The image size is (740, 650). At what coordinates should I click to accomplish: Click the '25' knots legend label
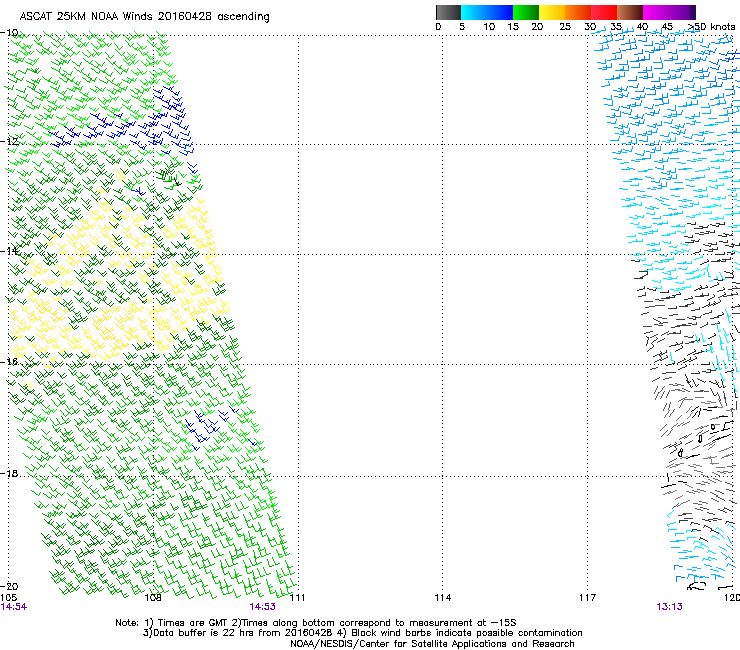(x=565, y=27)
